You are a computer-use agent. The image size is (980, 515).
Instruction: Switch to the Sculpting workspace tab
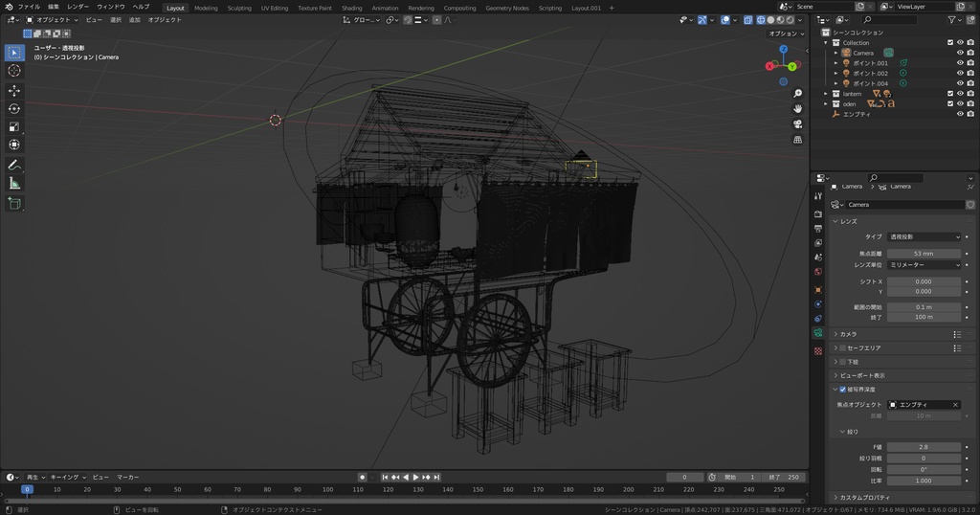click(x=239, y=8)
